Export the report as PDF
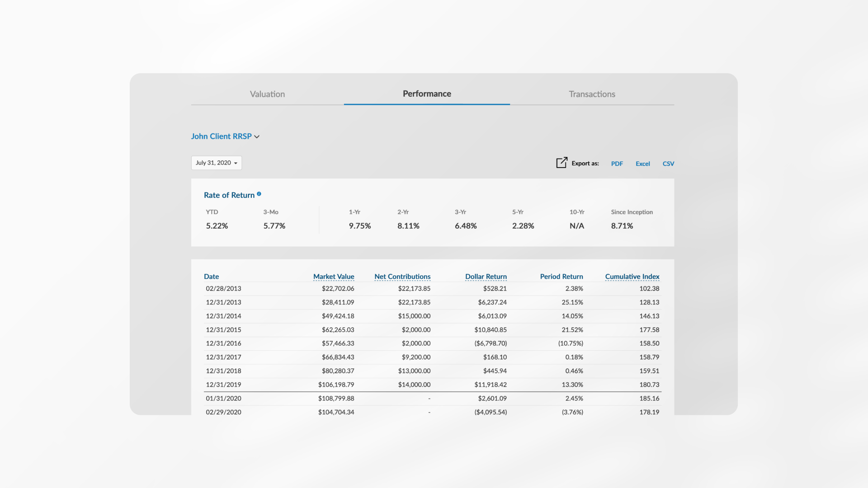 617,164
